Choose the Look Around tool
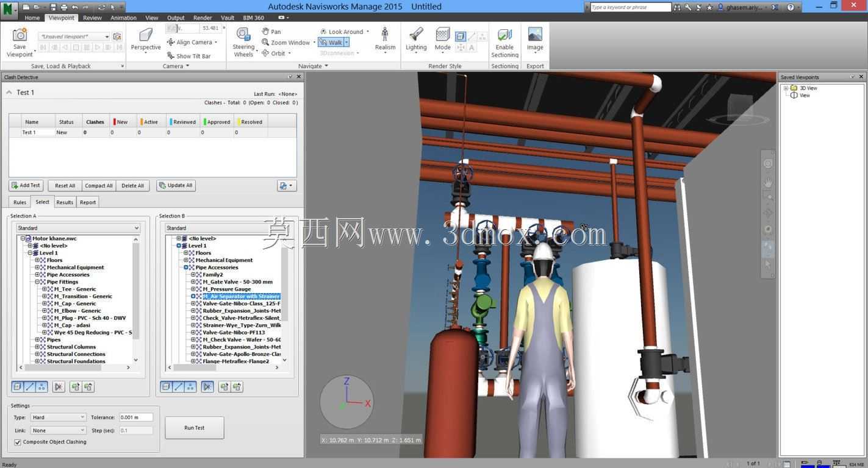868x468 pixels. [x=342, y=32]
